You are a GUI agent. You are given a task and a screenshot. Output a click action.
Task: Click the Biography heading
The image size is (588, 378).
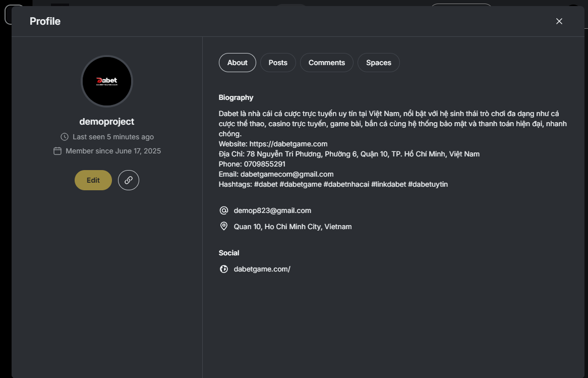236,97
